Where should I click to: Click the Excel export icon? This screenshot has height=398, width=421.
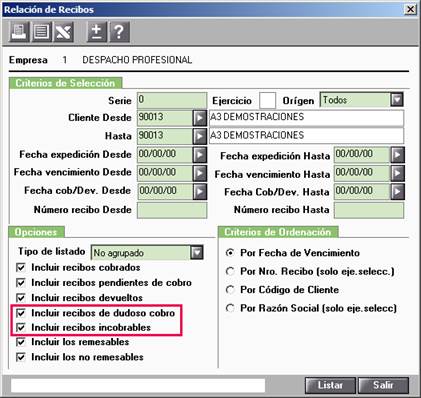[63, 32]
